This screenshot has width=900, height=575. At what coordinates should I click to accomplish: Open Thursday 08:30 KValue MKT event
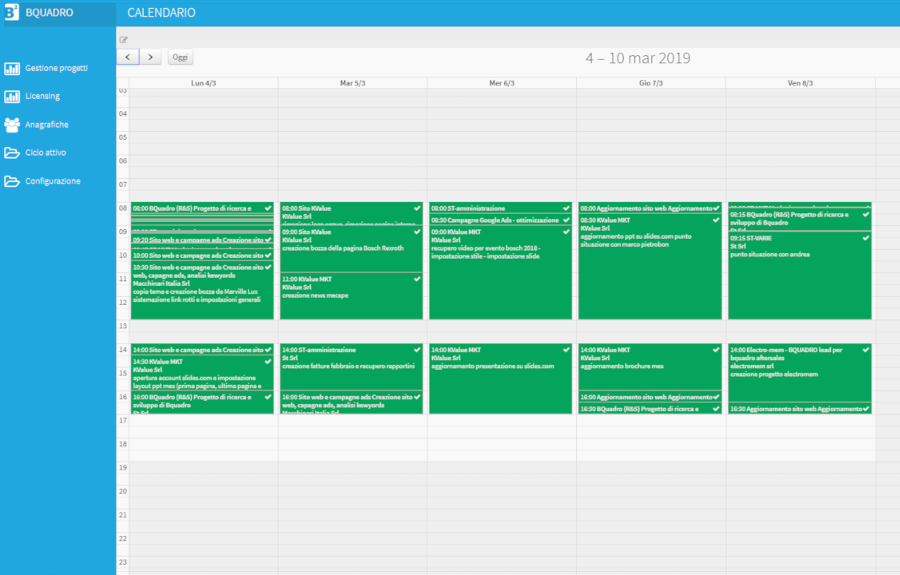(650, 267)
